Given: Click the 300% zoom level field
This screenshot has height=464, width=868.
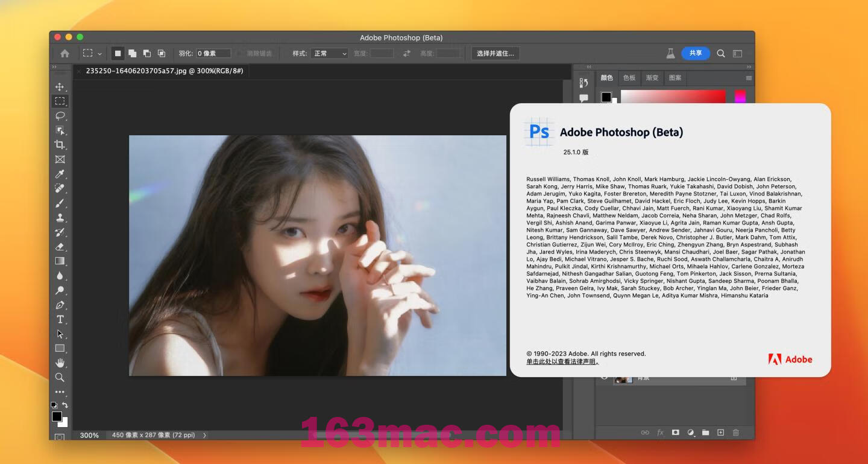Looking at the screenshot, I should (89, 435).
